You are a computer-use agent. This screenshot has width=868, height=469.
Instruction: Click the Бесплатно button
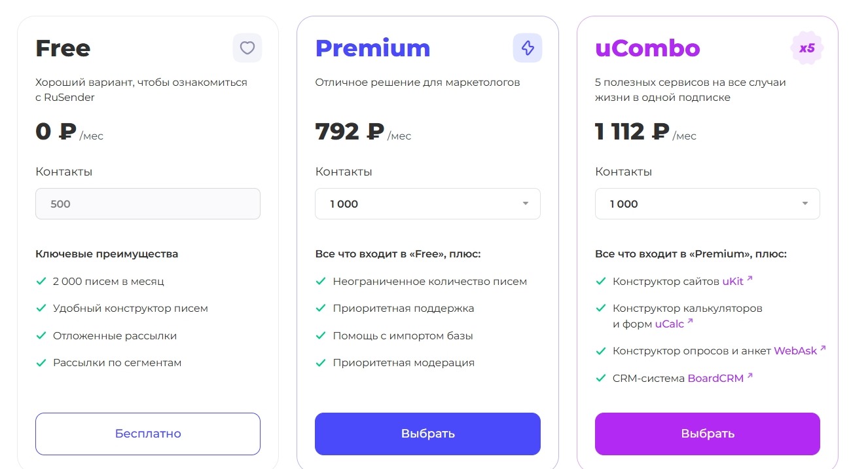[x=148, y=434]
